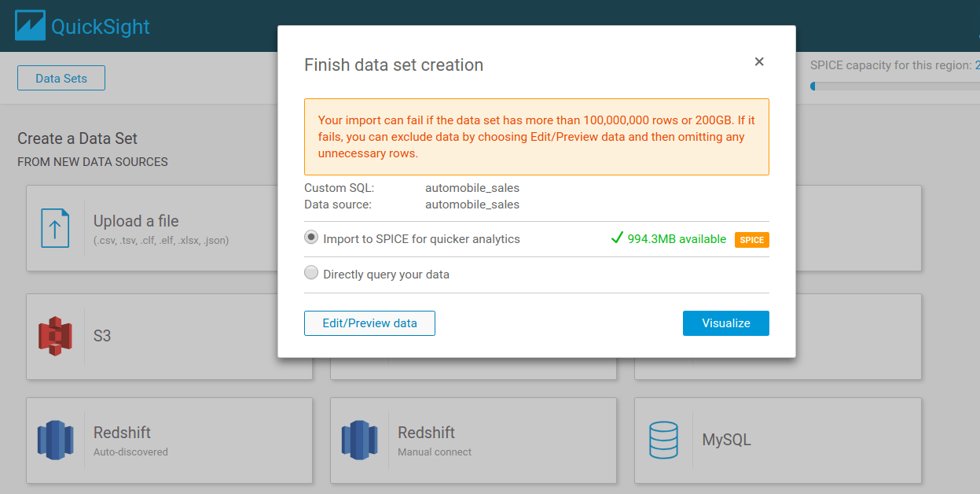Click the orange SPICE badge
Screen dimensions: 980x494
click(751, 240)
